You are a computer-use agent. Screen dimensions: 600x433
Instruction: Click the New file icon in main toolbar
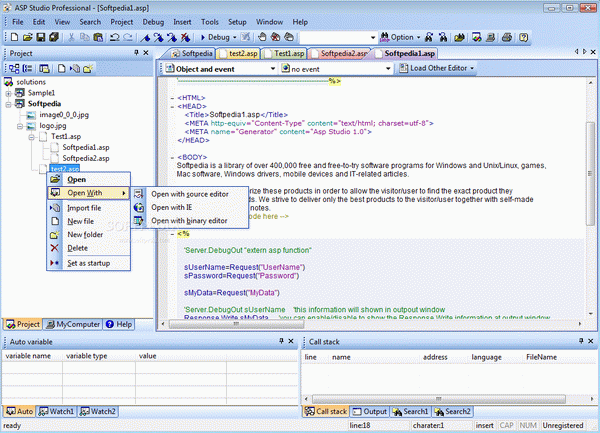[x=14, y=37]
